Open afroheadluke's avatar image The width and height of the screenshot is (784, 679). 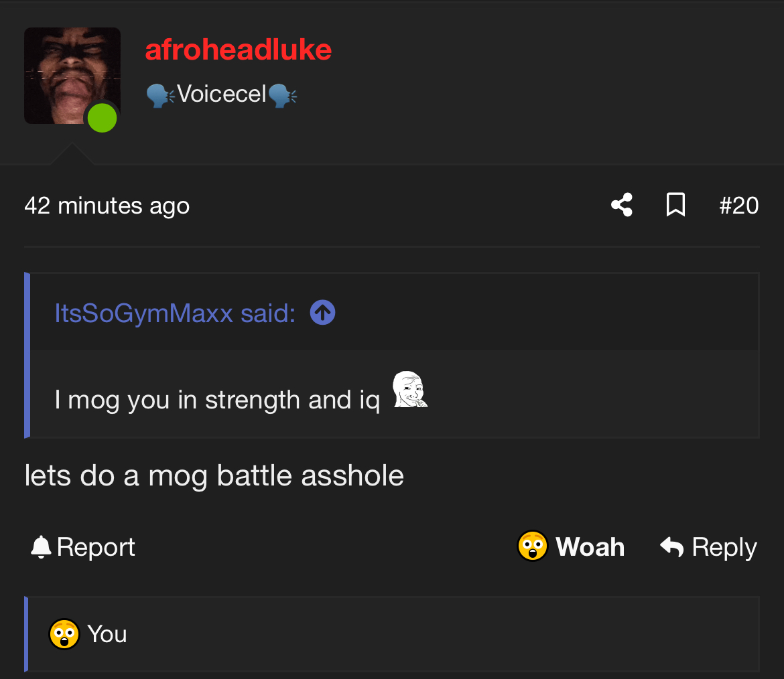[72, 75]
